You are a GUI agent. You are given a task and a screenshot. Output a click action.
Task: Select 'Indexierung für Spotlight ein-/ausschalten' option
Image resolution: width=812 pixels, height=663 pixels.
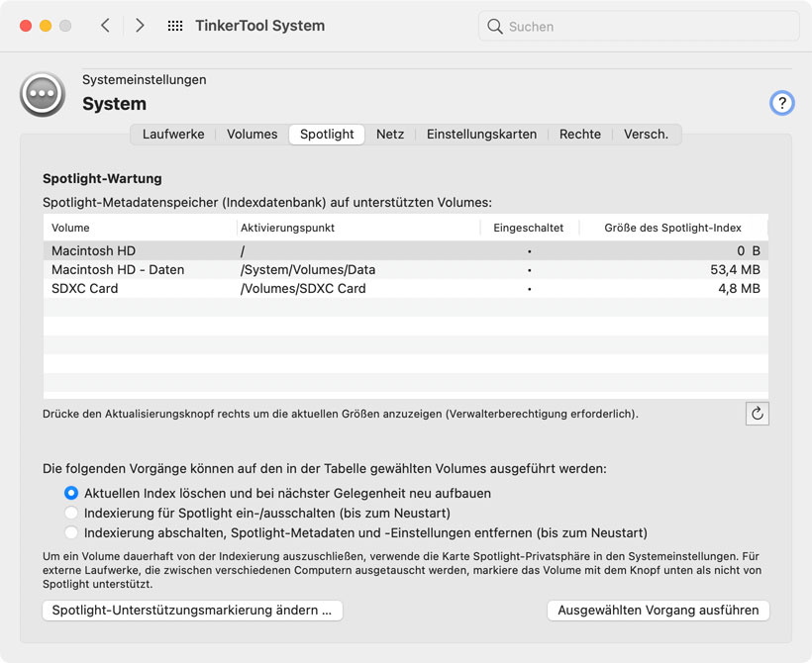tap(71, 513)
